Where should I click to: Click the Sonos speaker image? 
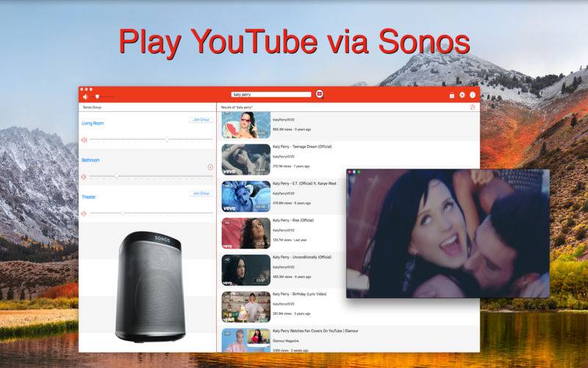click(x=151, y=287)
